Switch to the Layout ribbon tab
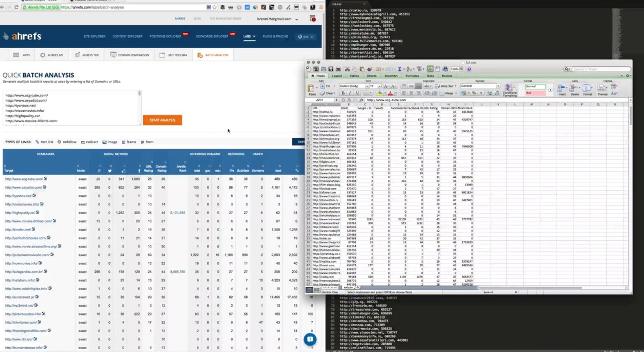This screenshot has width=644, height=352. coord(337,76)
